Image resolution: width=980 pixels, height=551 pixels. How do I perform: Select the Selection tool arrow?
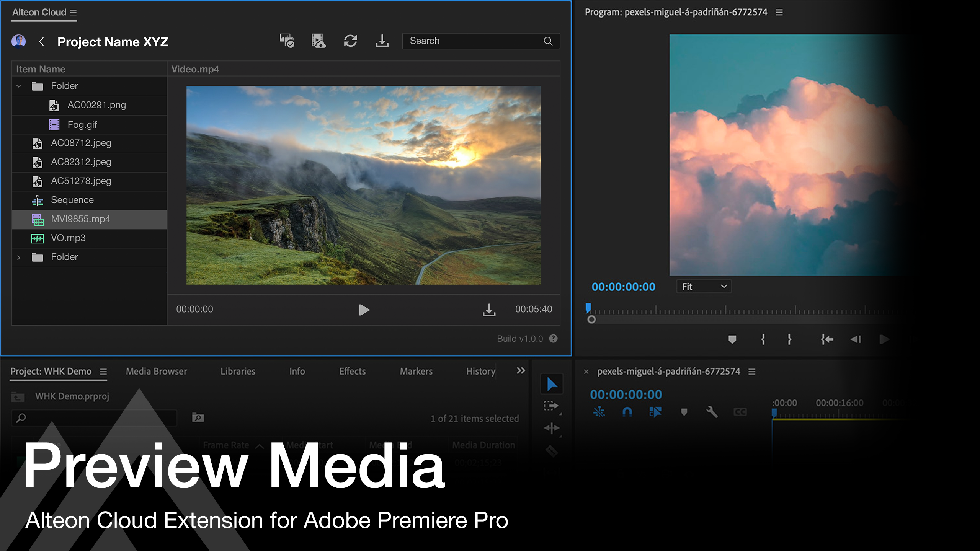(x=552, y=384)
